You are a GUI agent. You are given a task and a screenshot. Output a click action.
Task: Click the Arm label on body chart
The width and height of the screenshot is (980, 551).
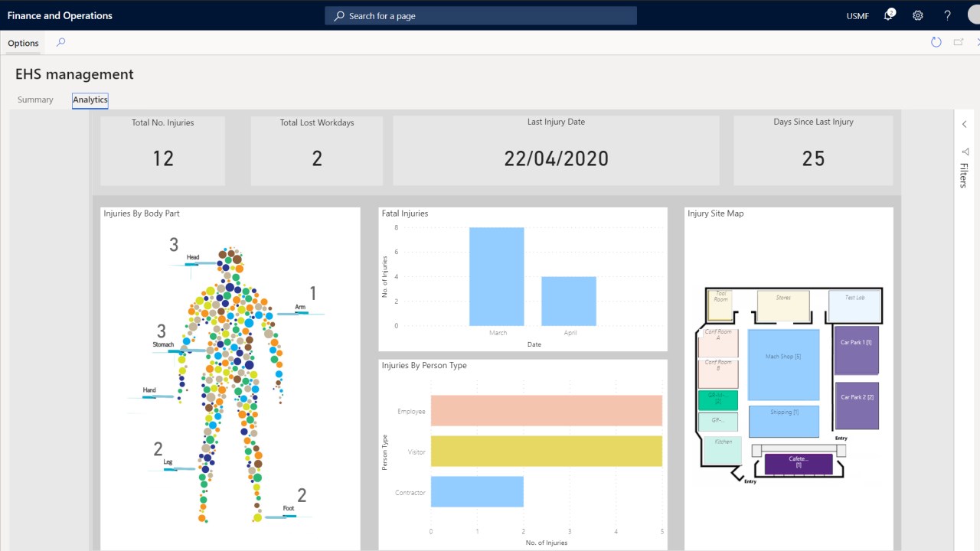pos(301,308)
